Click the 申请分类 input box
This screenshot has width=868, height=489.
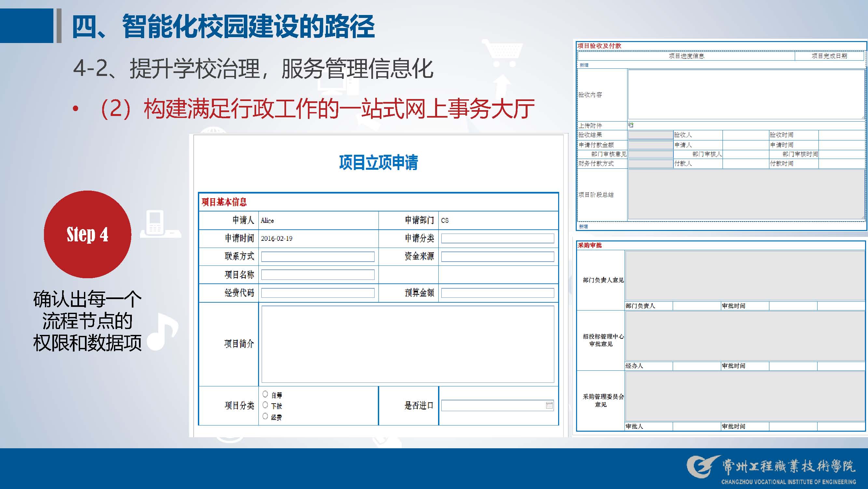coord(497,238)
